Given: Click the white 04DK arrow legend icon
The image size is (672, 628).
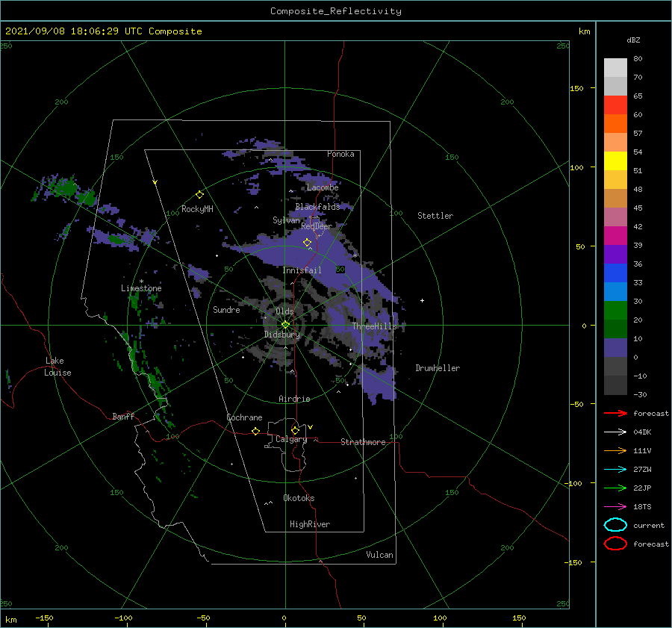Looking at the screenshot, I should point(615,432).
